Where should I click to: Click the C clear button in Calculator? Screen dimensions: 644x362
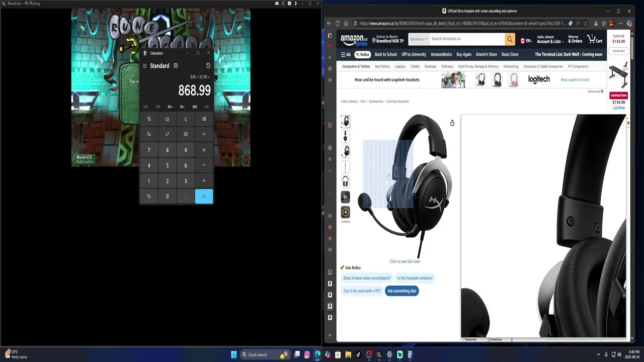pyautogui.click(x=186, y=119)
